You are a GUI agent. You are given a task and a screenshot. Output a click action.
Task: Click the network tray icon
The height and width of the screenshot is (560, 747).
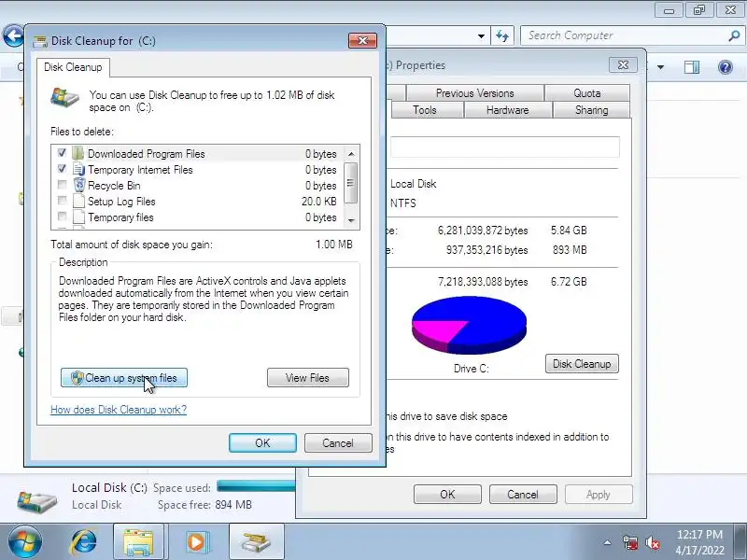(630, 542)
